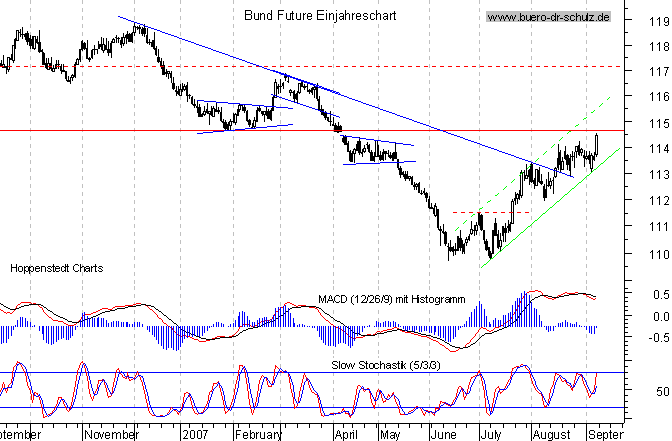The image size is (672, 441).
Task: Click the MACD scale value 0.5
Action: click(661, 295)
